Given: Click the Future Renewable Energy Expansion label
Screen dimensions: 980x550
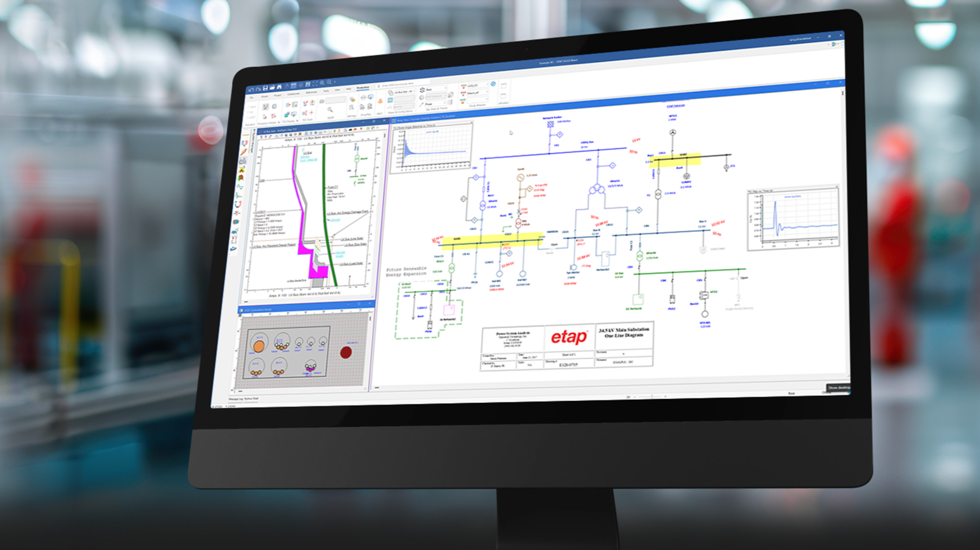Looking at the screenshot, I should (x=406, y=272).
